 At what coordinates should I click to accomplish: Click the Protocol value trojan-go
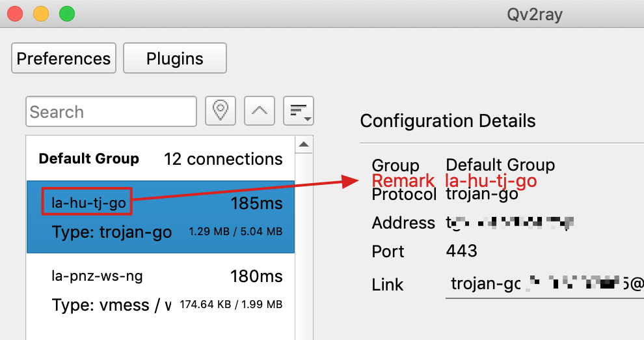coord(482,193)
